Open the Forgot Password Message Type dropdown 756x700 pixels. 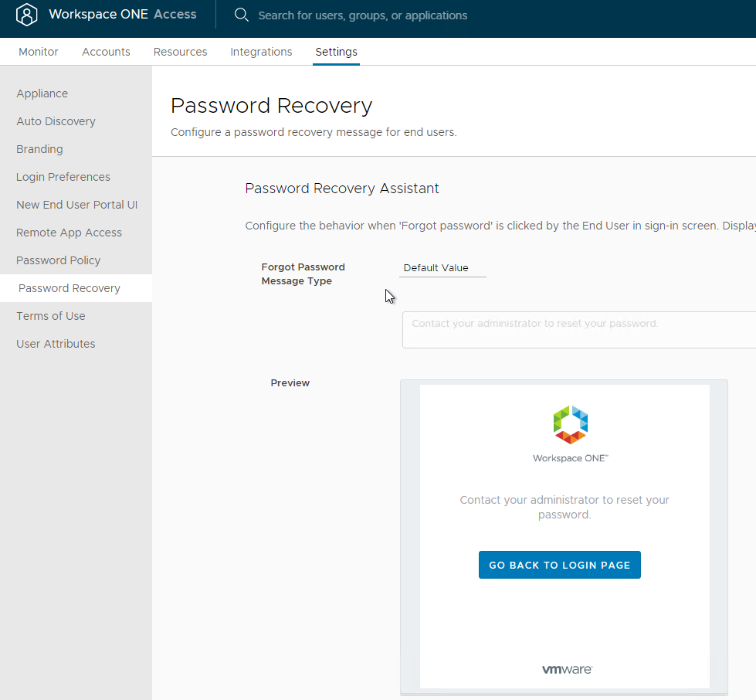click(x=442, y=268)
